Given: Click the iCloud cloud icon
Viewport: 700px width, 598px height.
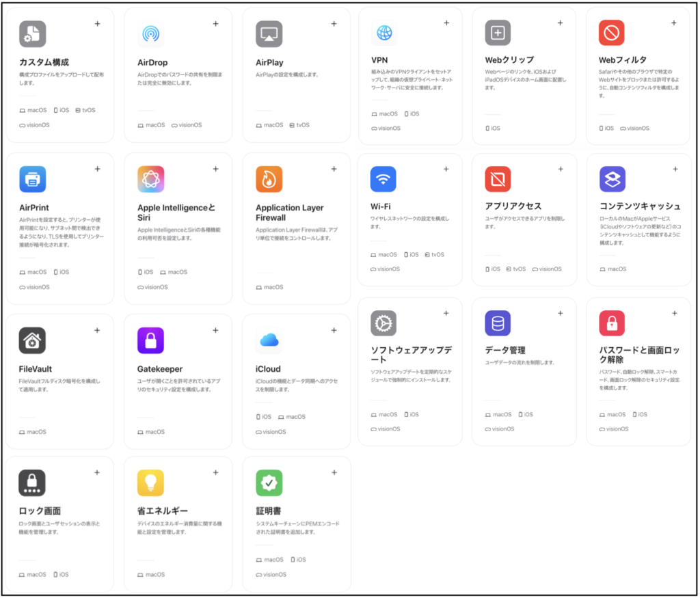Looking at the screenshot, I should coord(269,340).
